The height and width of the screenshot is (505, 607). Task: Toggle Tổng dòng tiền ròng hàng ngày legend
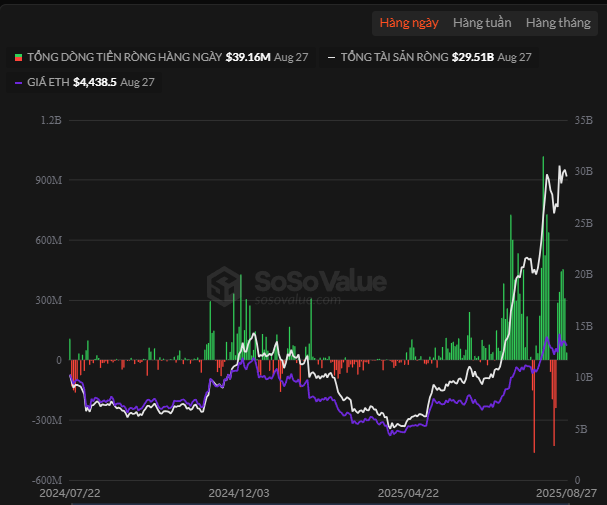(x=161, y=57)
